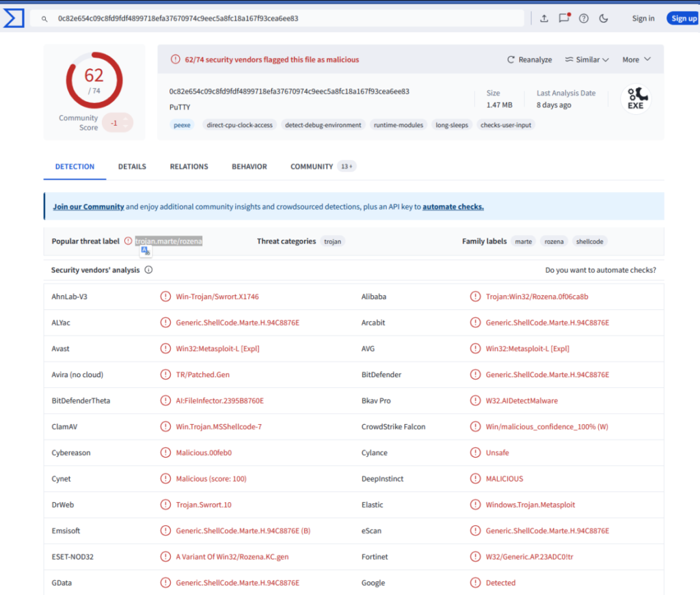This screenshot has height=595, width=700.
Task: Click the 8 days ago analysis date
Action: click(x=554, y=105)
